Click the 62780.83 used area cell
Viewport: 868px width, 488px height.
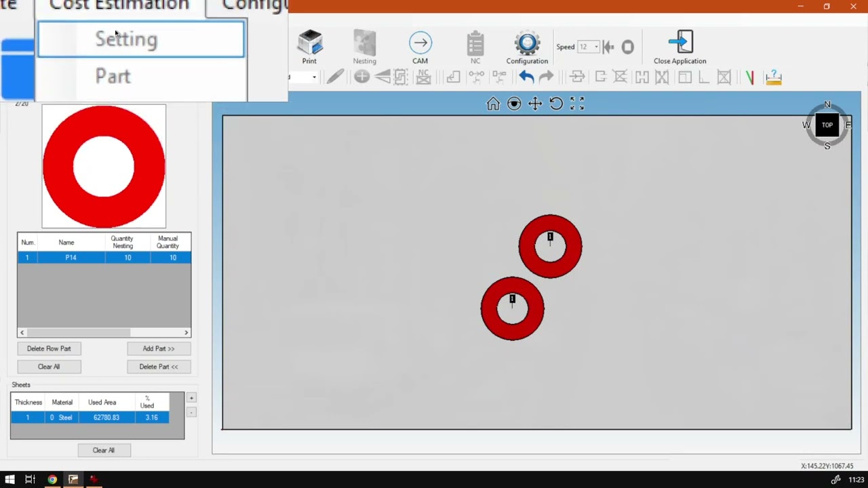(106, 418)
